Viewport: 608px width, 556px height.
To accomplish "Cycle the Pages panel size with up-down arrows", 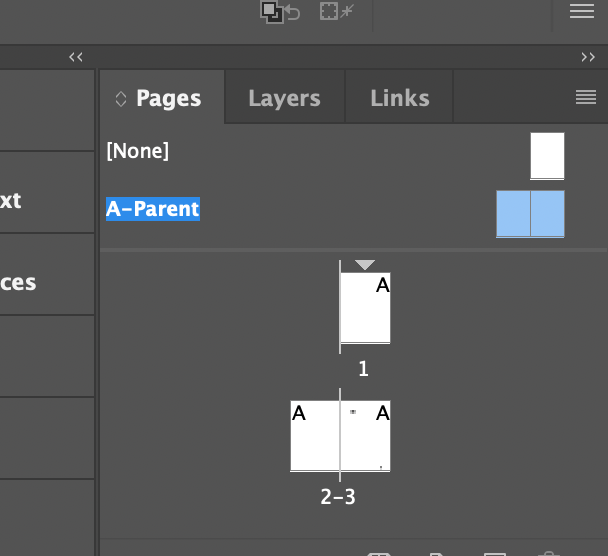I will [121, 99].
